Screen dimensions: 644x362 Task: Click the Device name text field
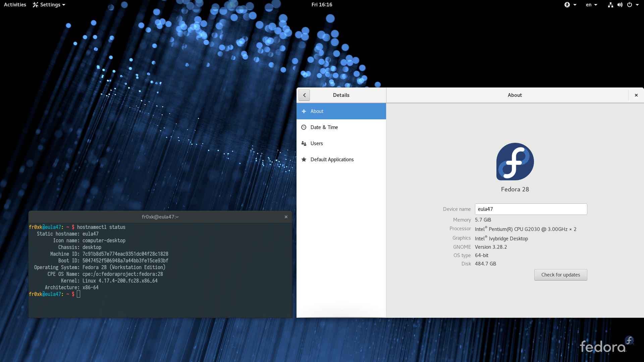[x=531, y=209]
